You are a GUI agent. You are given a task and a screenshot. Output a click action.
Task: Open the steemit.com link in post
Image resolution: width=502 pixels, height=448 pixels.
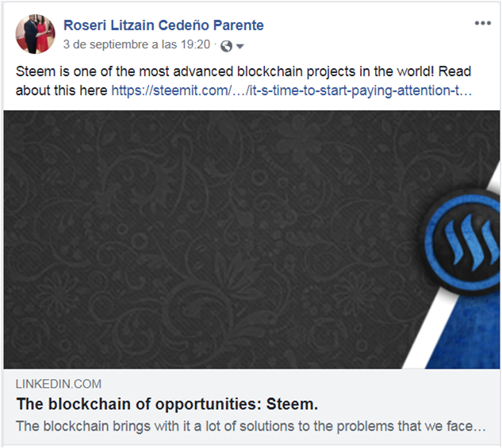coord(292,90)
